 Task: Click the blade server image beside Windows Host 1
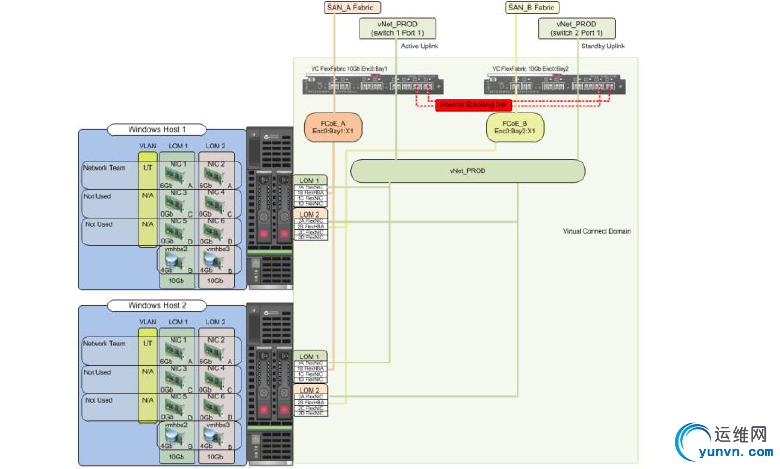(270, 208)
